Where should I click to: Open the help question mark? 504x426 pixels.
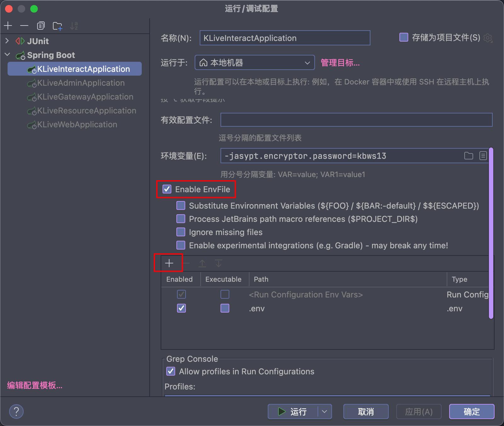pos(16,412)
